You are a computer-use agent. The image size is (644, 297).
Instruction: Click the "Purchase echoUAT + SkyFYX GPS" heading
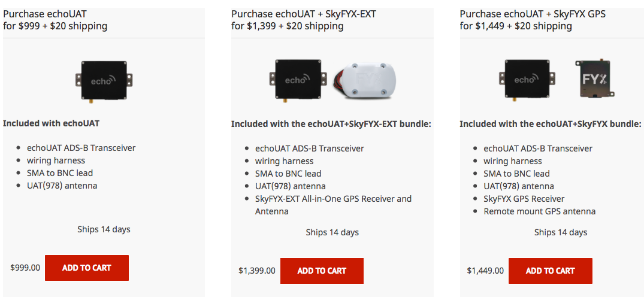pos(533,20)
